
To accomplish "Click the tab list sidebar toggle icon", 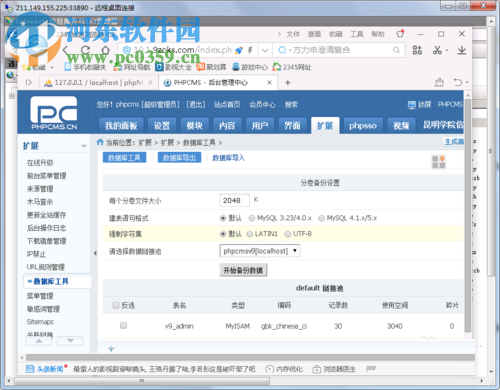I will point(29,82).
